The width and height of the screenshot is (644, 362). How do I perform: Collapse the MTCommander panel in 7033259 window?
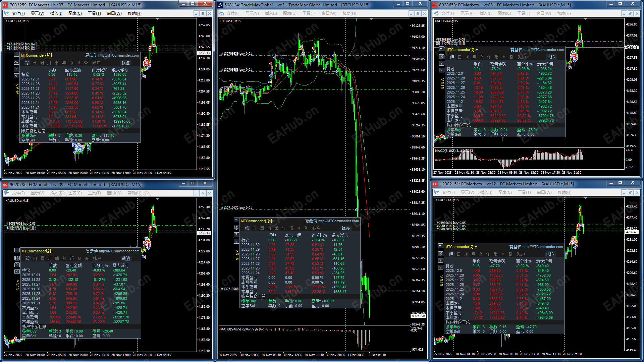tap(16, 54)
